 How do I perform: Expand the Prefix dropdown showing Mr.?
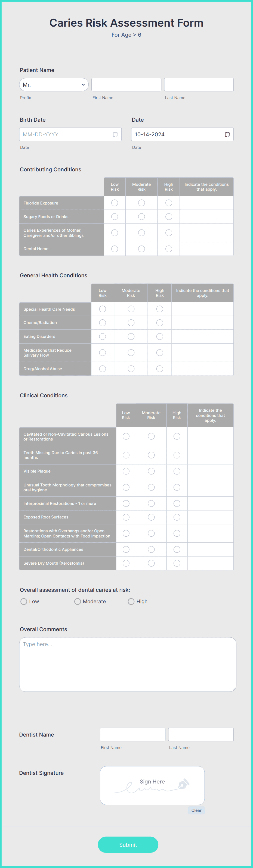54,84
